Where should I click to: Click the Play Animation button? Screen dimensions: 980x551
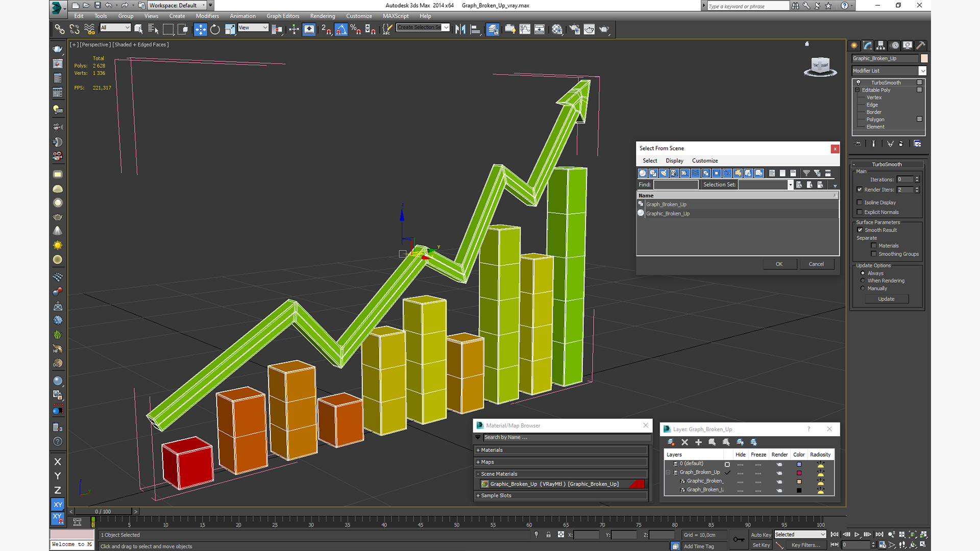[x=857, y=534]
